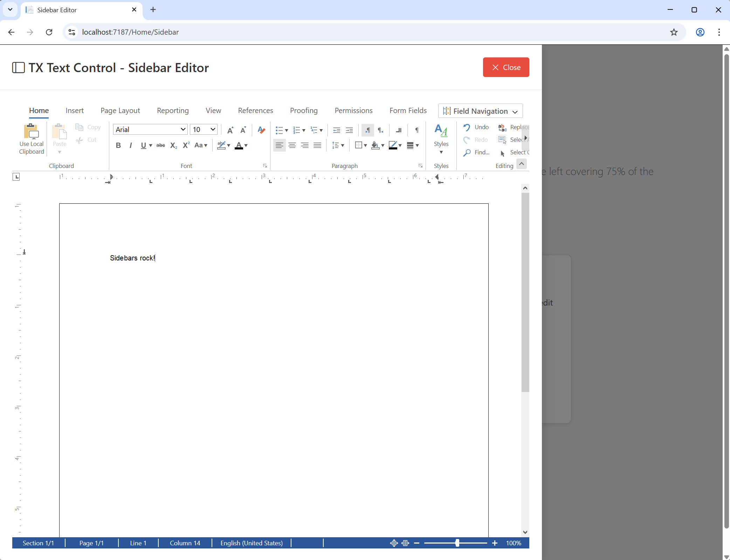Open the Arial font family dropdown
Viewport: 730px width, 560px height.
coord(150,129)
